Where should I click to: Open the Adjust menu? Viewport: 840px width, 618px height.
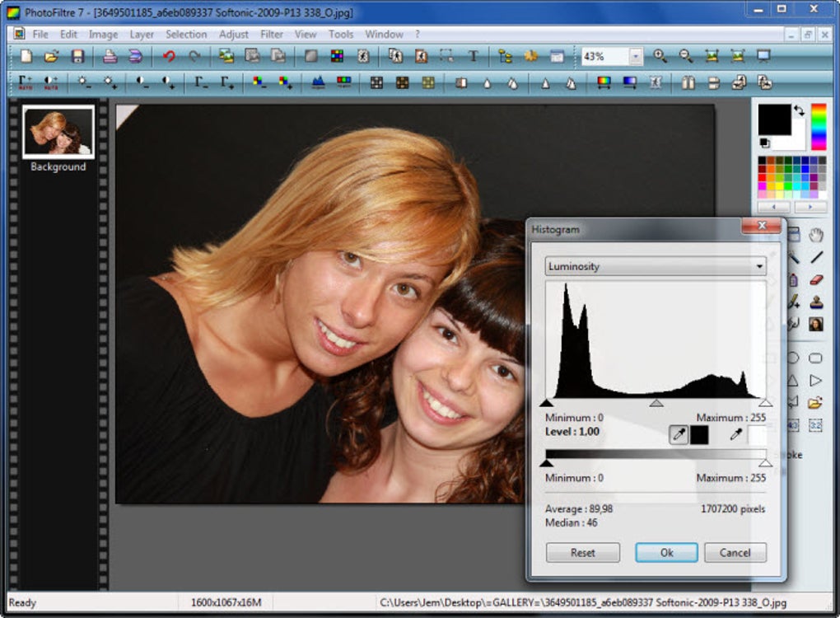tap(234, 35)
